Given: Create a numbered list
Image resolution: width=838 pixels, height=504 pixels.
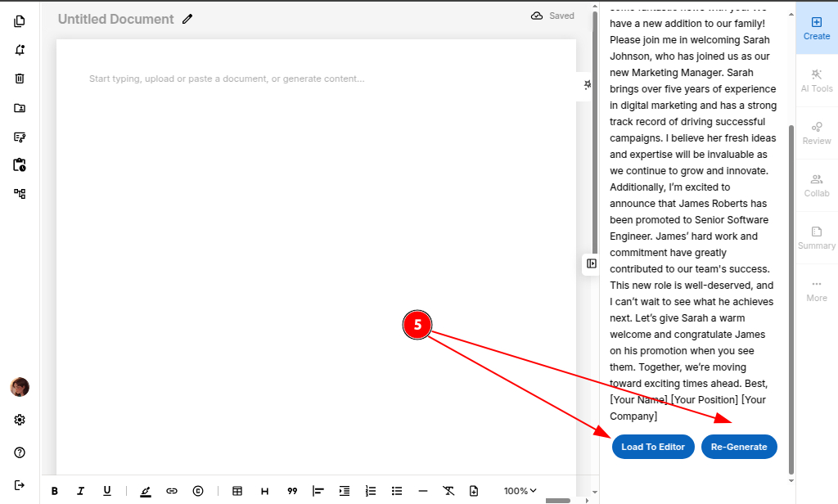Looking at the screenshot, I should tap(371, 491).
